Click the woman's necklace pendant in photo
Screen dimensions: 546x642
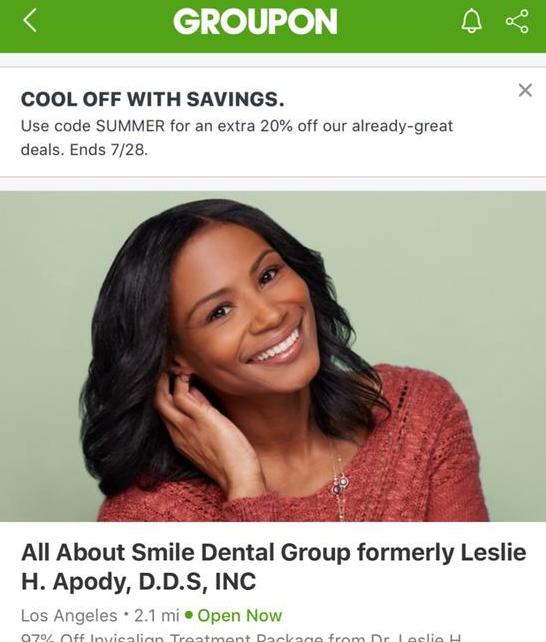[x=341, y=484]
